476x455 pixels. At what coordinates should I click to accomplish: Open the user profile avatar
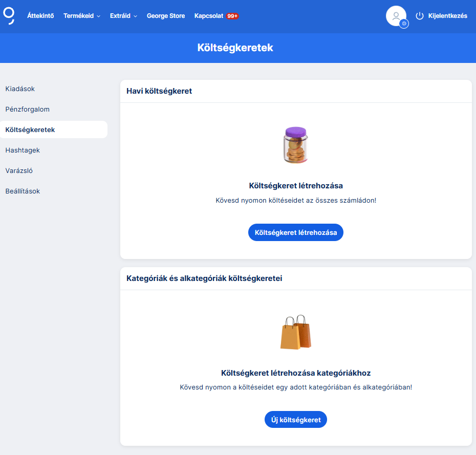click(x=395, y=15)
